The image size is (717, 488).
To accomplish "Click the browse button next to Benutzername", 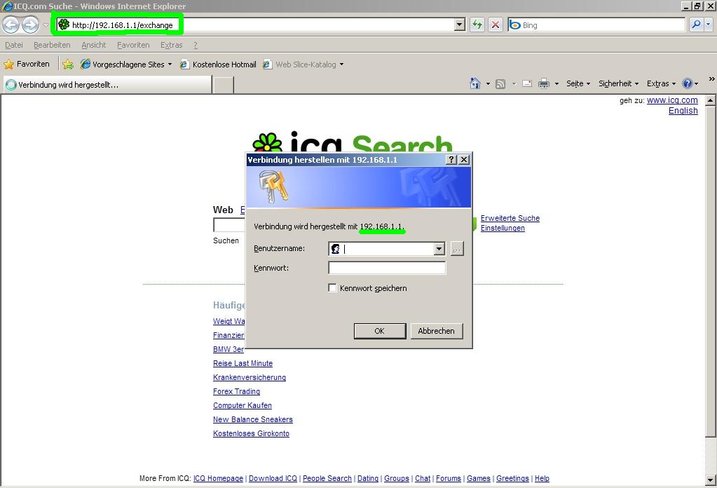I will click(x=457, y=249).
